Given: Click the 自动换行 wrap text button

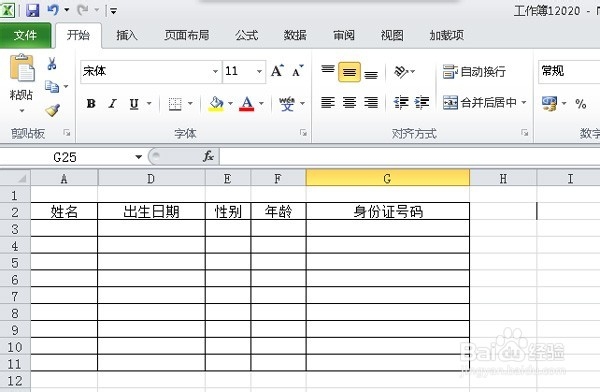Looking at the screenshot, I should coord(474,72).
